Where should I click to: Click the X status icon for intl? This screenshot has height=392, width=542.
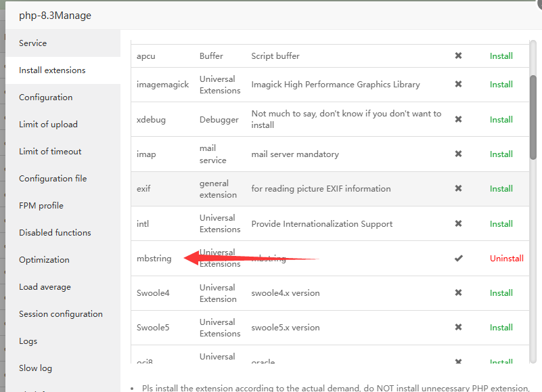coord(458,224)
